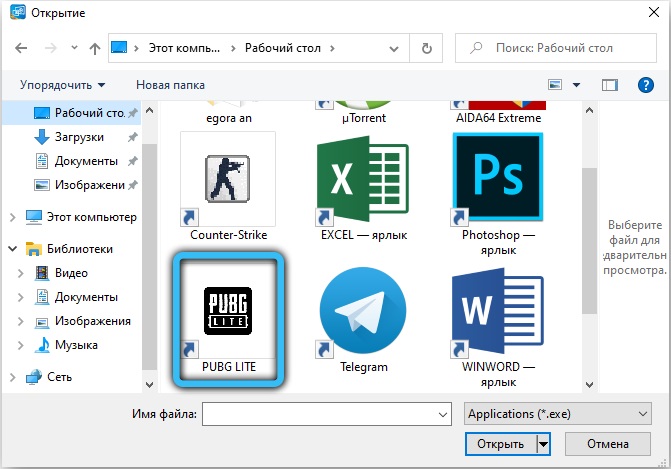This screenshot has width=671, height=469.
Task: Select the Telegram shortcut
Action: click(363, 320)
